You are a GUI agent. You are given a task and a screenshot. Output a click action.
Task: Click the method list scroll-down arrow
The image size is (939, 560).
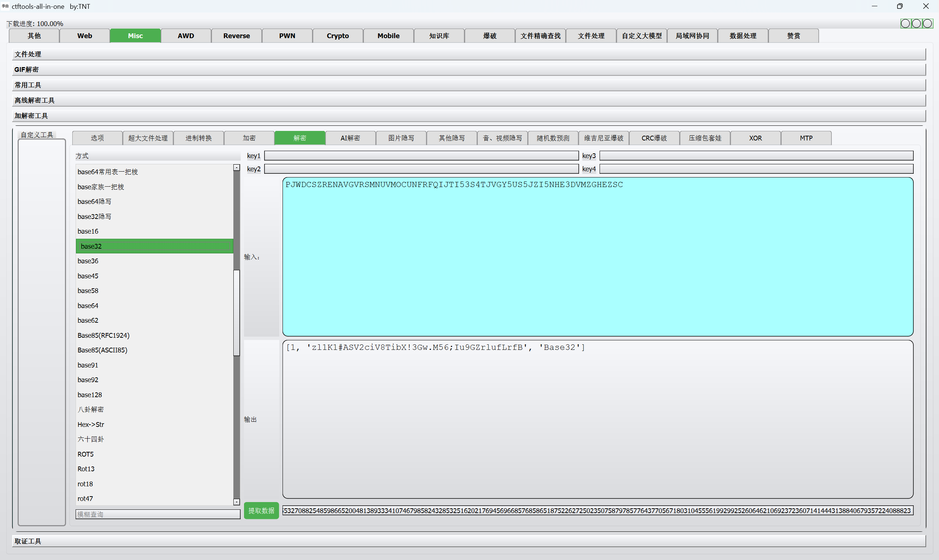pos(237,502)
